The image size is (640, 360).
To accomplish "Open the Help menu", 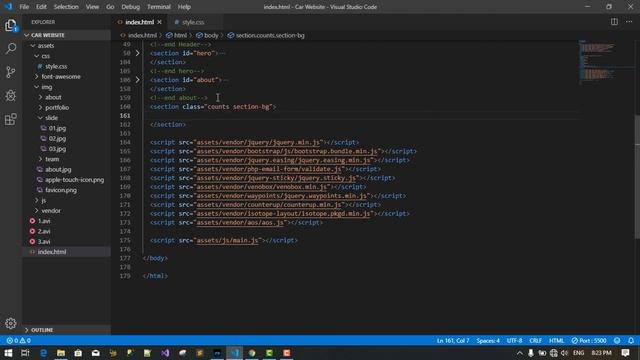I will (184, 7).
